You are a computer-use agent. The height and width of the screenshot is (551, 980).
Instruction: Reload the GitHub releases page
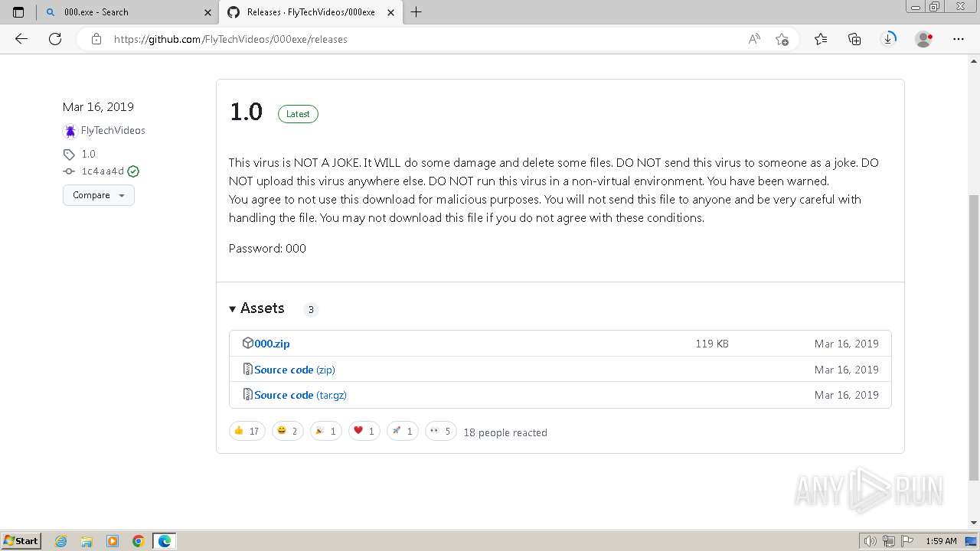coord(55,39)
